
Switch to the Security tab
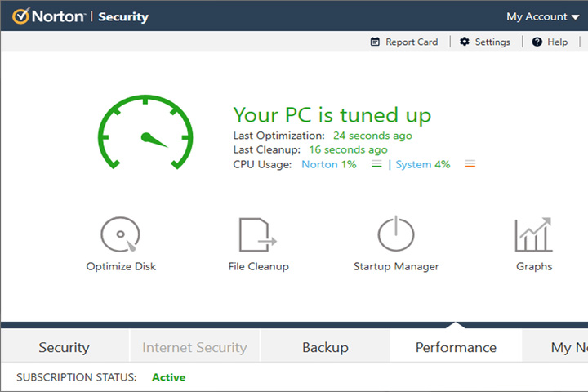(x=65, y=347)
